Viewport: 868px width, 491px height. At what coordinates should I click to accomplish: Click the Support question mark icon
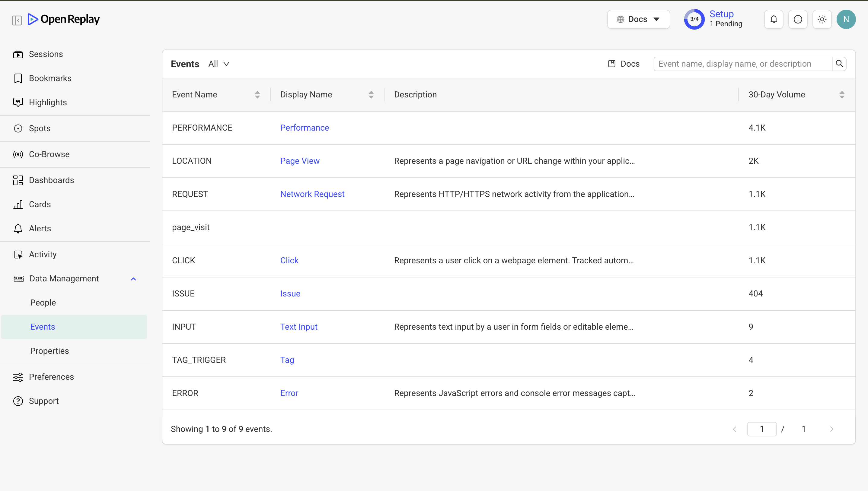tap(18, 401)
